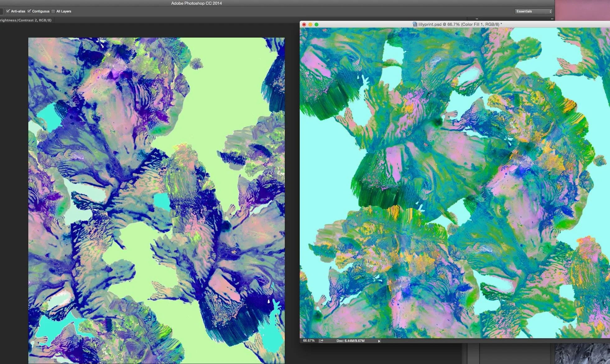Disable the Contiguous option

tap(29, 11)
